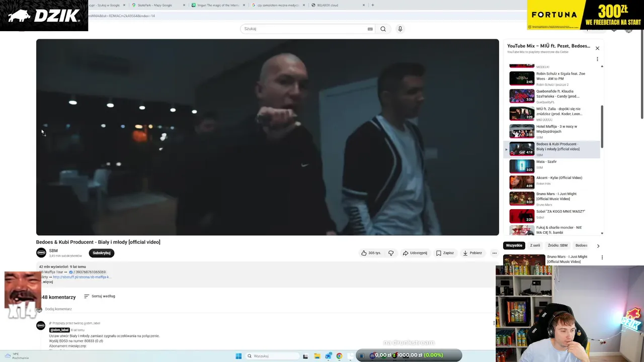Screen dimensions: 644x362
Task: Select MIÜ ft. Zalia dopóki się nie znudzisz
Action: [x=551, y=114]
